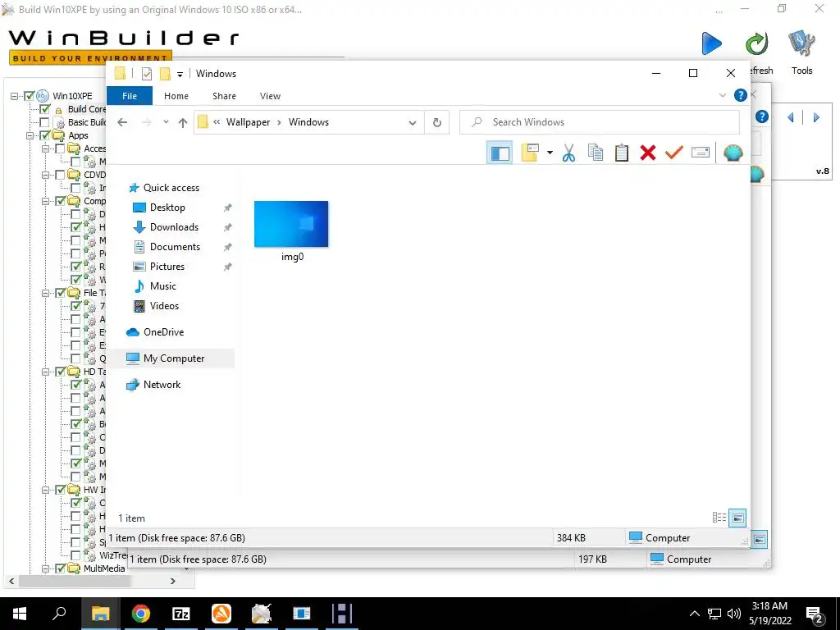Viewport: 840px width, 630px height.
Task: Collapse the File Ta tree node
Action: pos(46,293)
